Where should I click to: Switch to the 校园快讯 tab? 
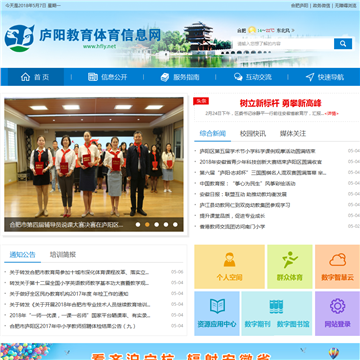[253, 134]
